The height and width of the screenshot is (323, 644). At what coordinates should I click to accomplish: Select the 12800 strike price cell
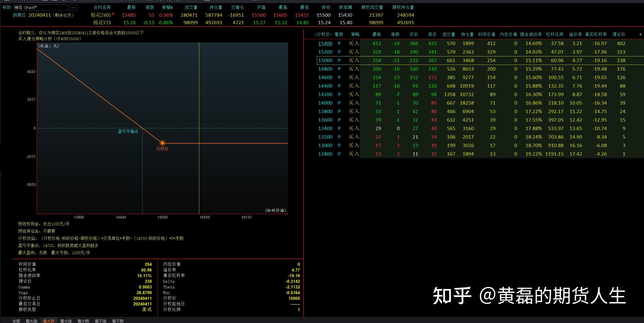tap(325, 154)
